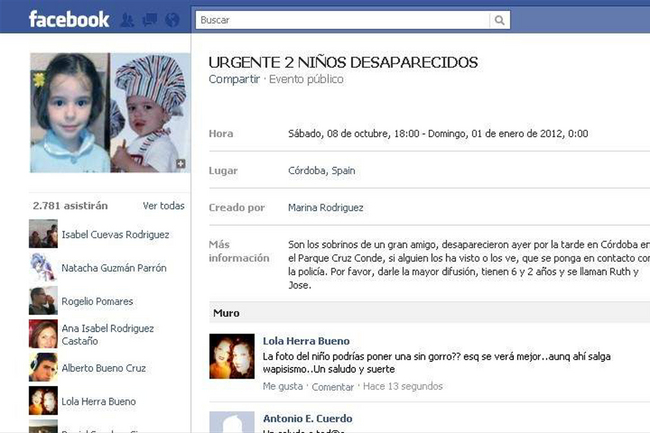The image size is (650, 433).
Task: Click the Facebook logo
Action: click(69, 19)
